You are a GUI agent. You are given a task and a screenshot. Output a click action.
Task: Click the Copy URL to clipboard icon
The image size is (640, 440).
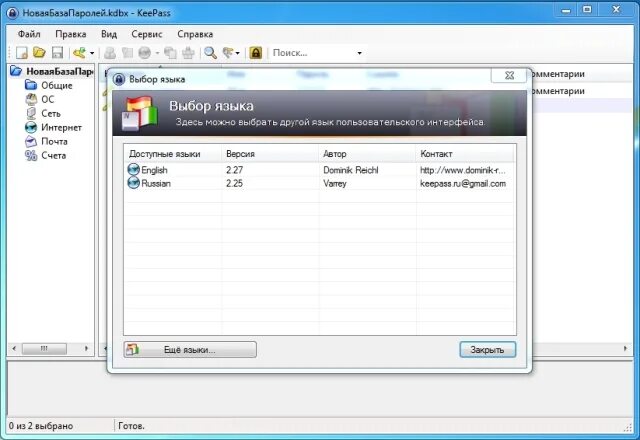point(170,53)
